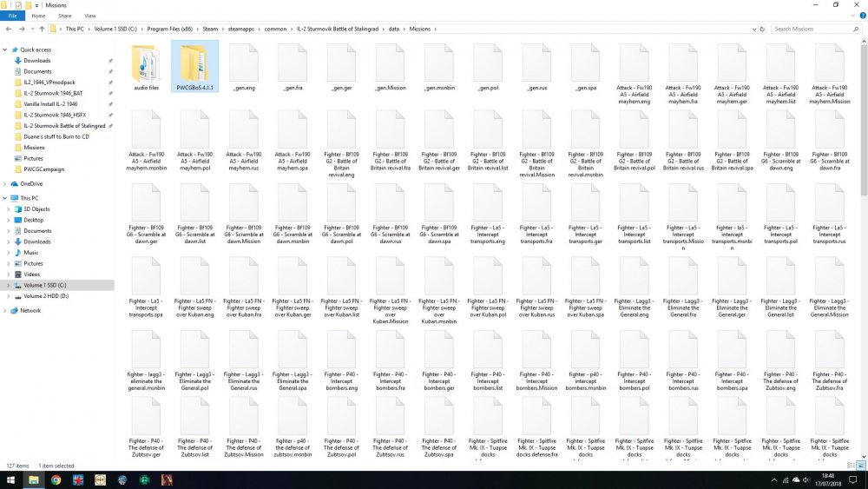Expand ribbon with chevron near help
Viewport: 868px width, 489px height.
pos(855,16)
